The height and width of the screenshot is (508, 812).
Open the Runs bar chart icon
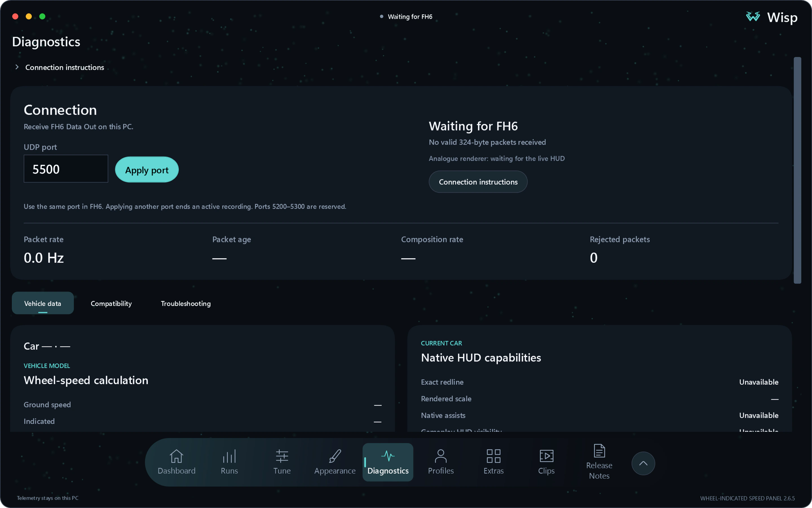tap(229, 456)
